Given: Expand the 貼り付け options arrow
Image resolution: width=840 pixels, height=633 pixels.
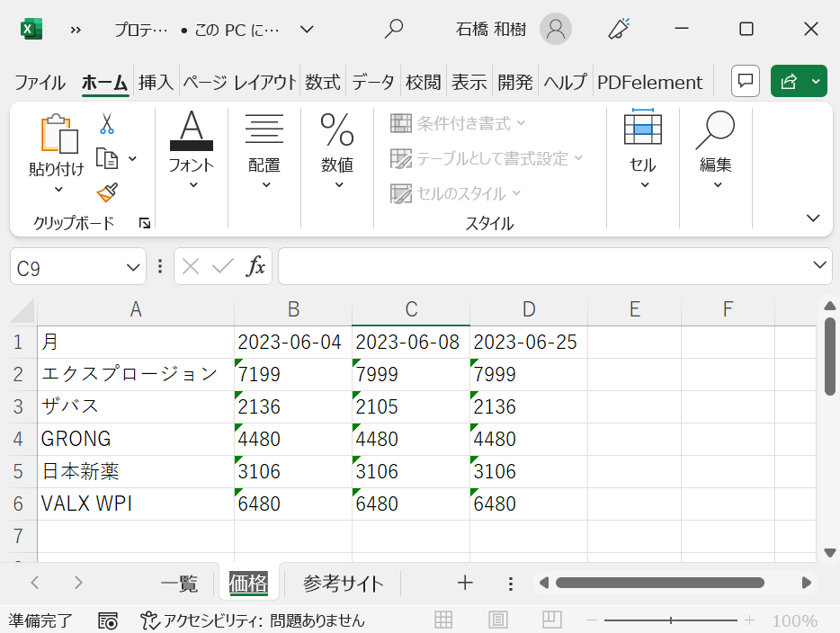Looking at the screenshot, I should click(x=58, y=189).
